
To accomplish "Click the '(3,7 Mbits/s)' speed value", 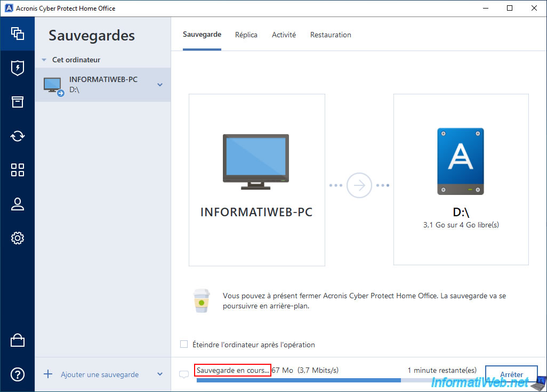I will click(318, 370).
